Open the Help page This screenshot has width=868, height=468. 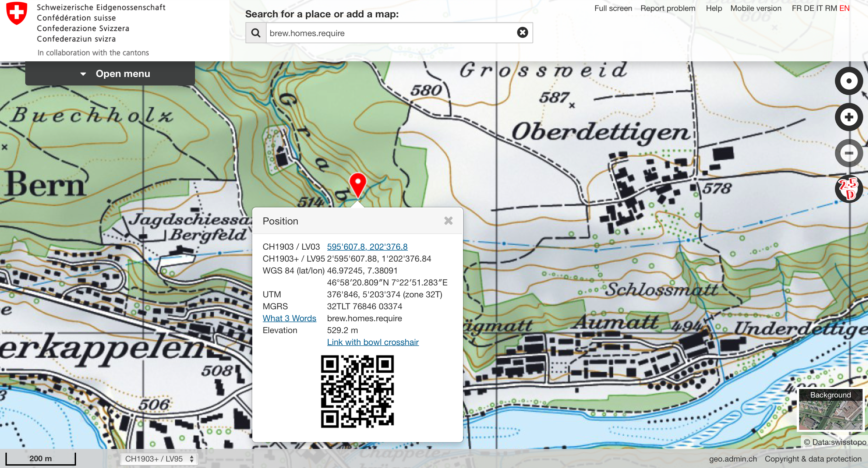(714, 8)
